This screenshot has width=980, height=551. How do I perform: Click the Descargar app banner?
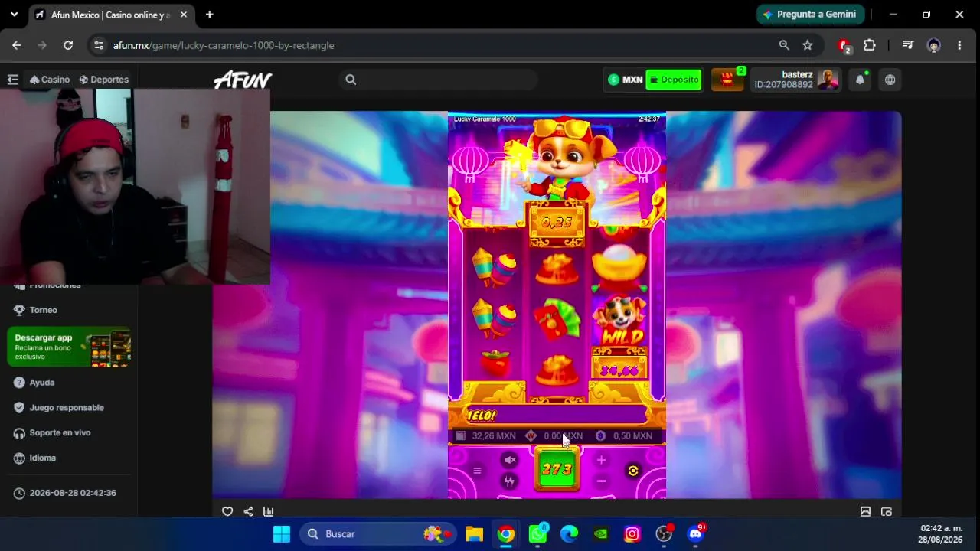click(69, 347)
